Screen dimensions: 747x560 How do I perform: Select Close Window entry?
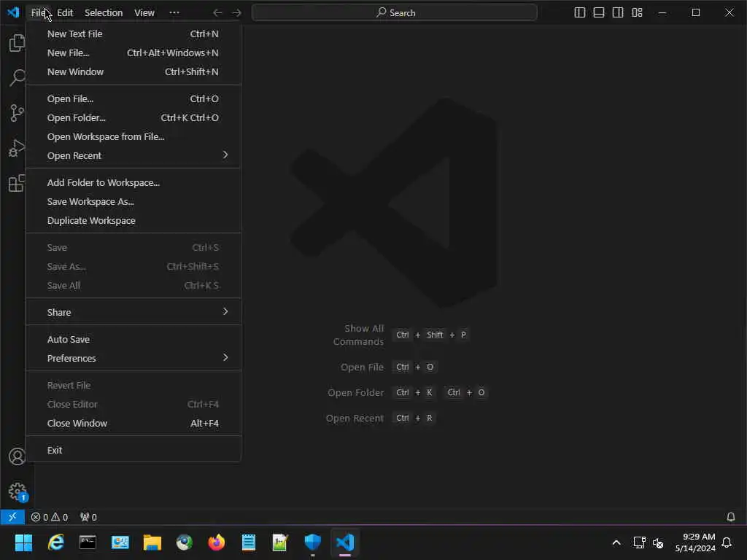(x=133, y=423)
